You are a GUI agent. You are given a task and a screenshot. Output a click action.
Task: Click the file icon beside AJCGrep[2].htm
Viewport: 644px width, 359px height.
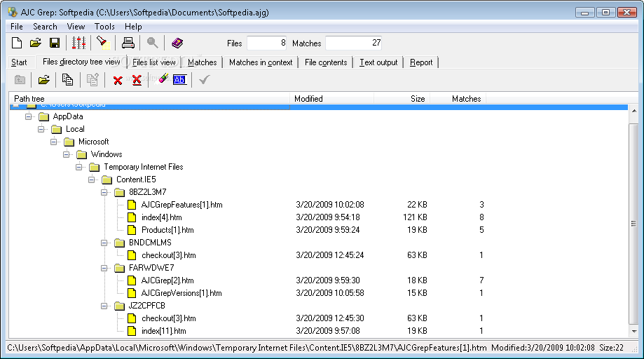(x=132, y=280)
